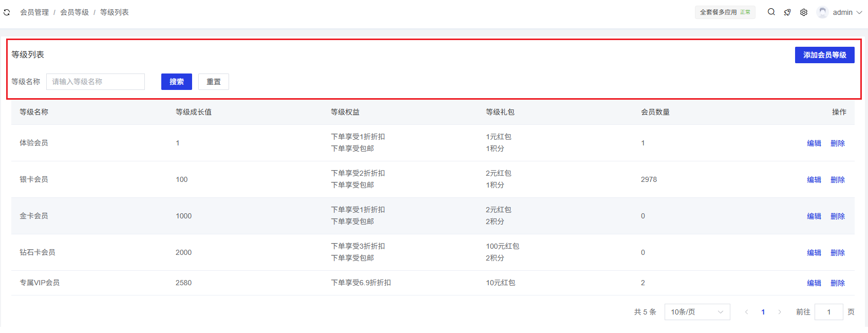Screen dimensions: 868x333
Task: Open the 10条/页 page size dropdown
Action: 697,312
